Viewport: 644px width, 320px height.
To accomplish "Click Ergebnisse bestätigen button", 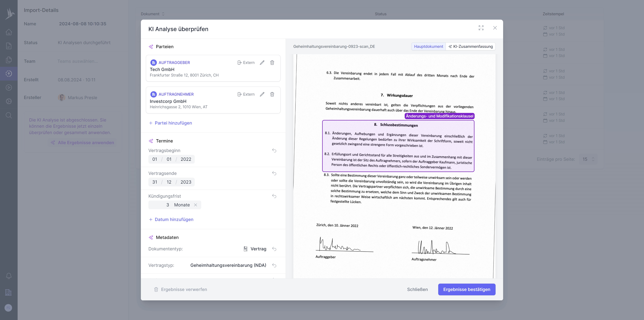I will [467, 289].
